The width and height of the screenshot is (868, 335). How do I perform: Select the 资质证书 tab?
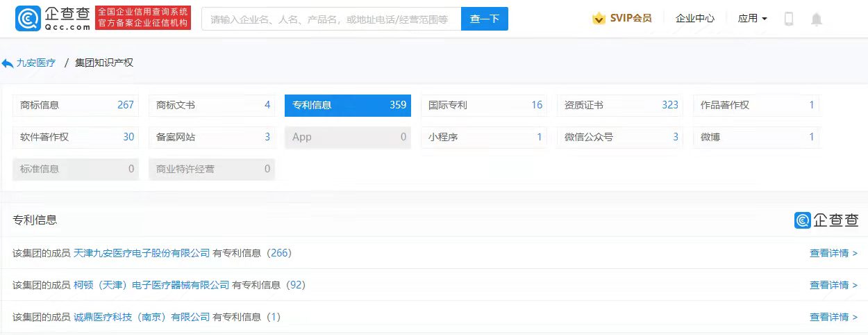click(x=620, y=106)
